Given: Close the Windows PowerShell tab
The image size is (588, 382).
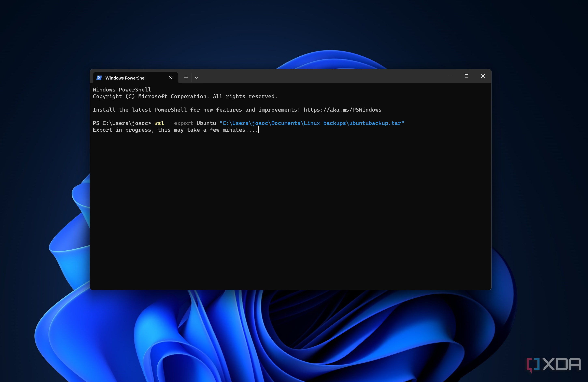Looking at the screenshot, I should tap(170, 78).
